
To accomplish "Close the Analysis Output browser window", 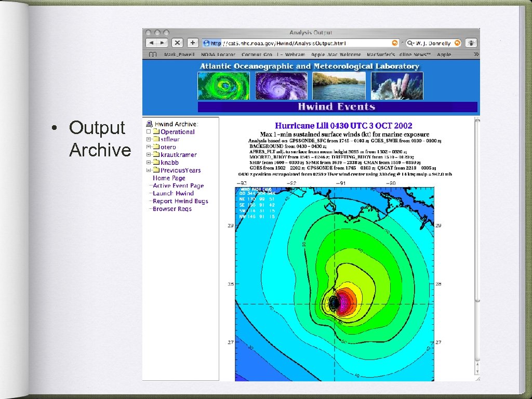I will tap(148, 33).
